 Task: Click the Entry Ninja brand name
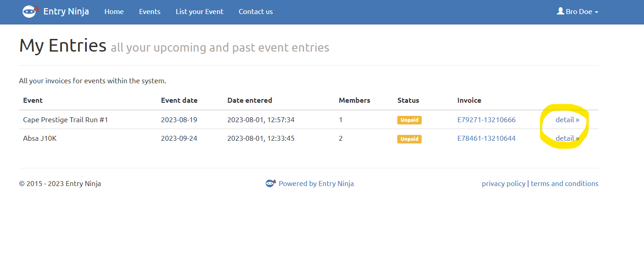[x=66, y=12]
